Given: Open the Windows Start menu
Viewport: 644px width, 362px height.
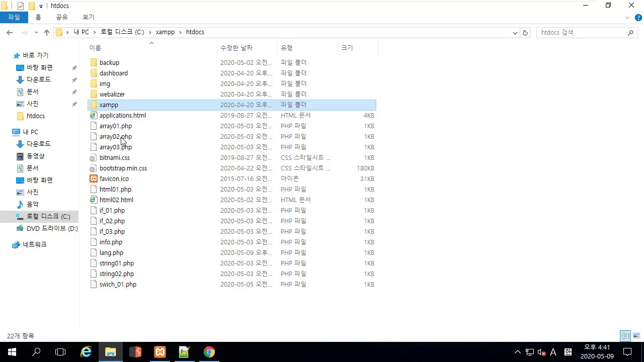Looking at the screenshot, I should (12, 352).
